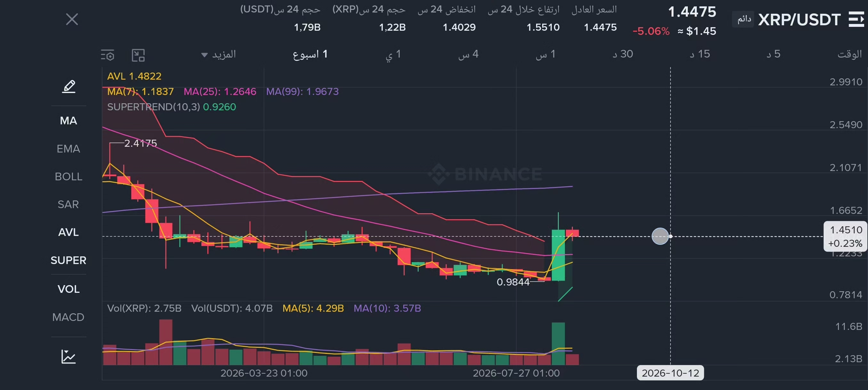Viewport: 868px width, 390px height.
Task: Click the 1.4510 crosshair price label
Action: [x=845, y=236]
